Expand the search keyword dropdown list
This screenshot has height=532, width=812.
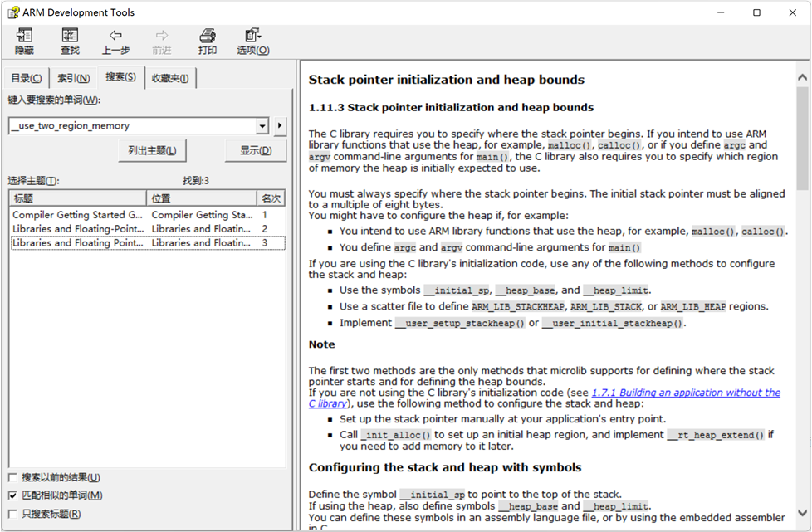coord(262,126)
